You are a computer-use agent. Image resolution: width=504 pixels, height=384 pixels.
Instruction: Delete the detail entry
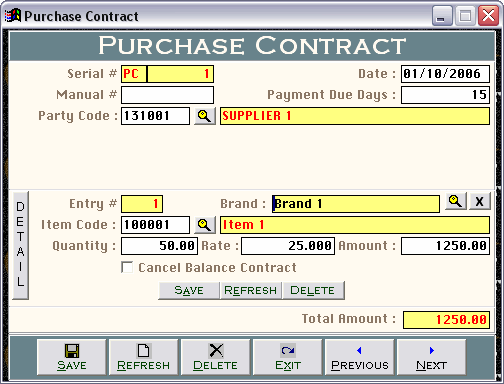[313, 290]
